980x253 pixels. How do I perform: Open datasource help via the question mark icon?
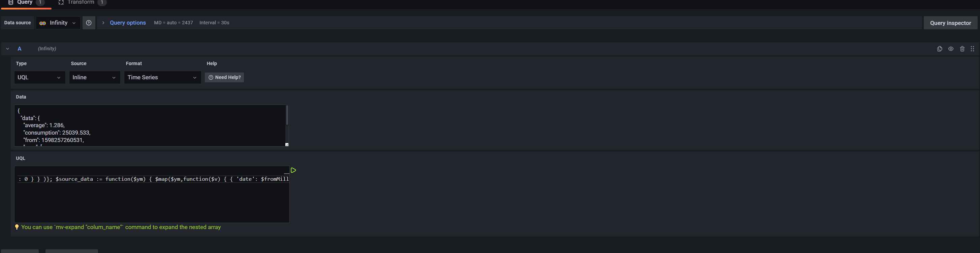pyautogui.click(x=89, y=23)
